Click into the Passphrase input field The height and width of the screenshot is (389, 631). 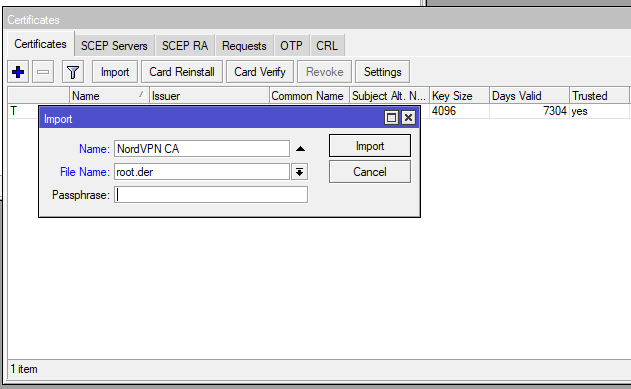point(211,195)
